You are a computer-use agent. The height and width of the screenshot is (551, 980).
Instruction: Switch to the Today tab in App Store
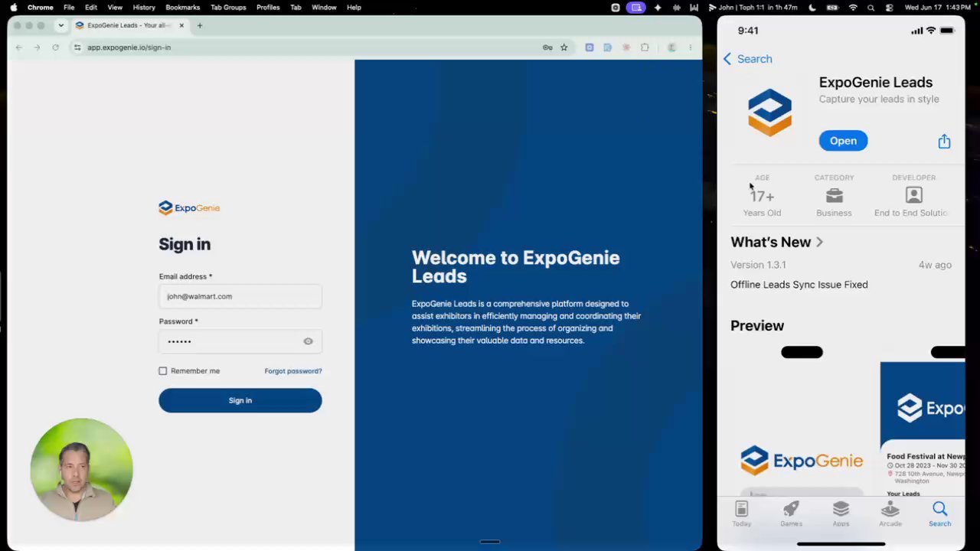click(x=741, y=514)
